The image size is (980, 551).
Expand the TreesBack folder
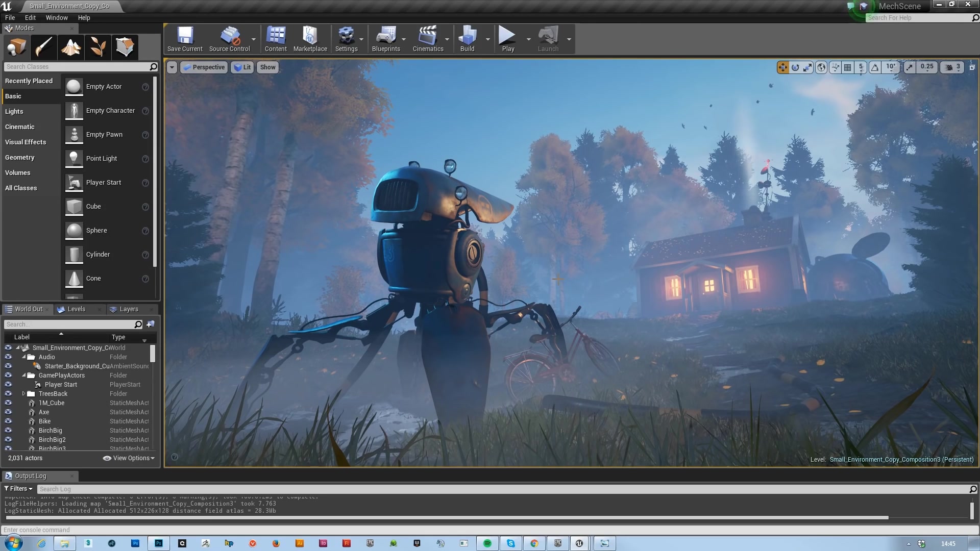pos(23,393)
